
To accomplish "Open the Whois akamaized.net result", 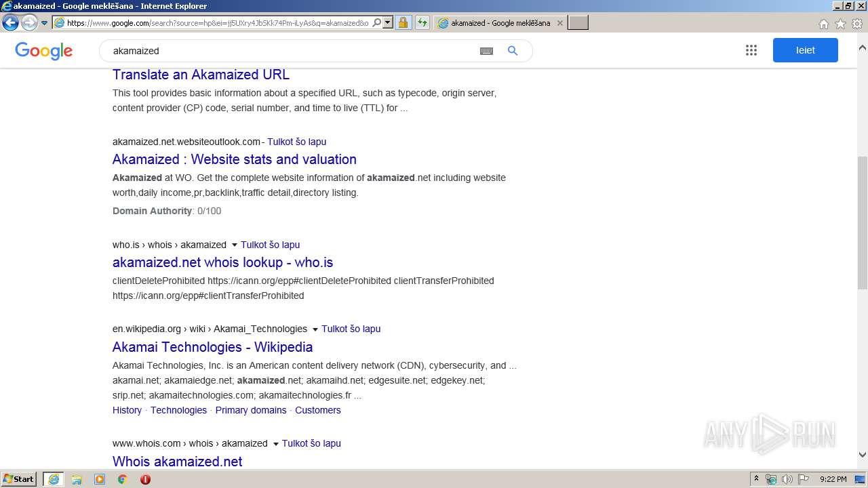I will (x=177, y=462).
